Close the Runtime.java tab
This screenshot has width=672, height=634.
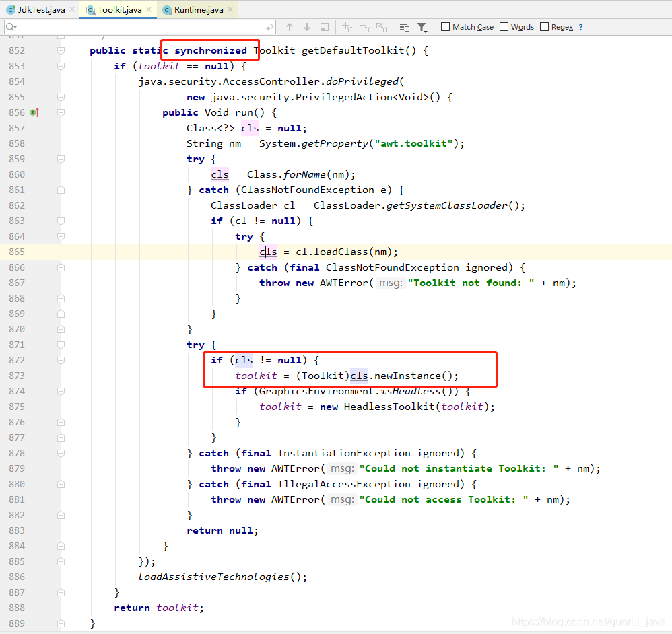230,9
